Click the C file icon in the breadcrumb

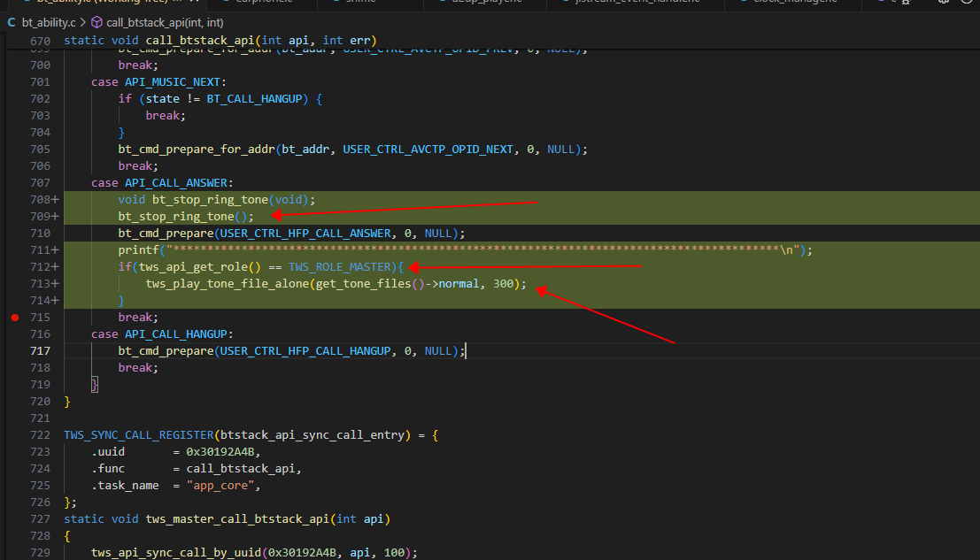pyautogui.click(x=12, y=22)
